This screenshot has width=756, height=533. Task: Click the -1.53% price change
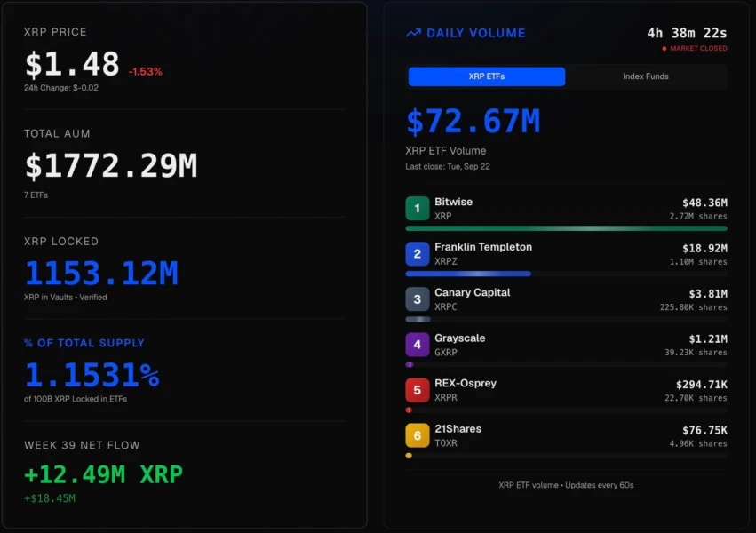click(145, 72)
